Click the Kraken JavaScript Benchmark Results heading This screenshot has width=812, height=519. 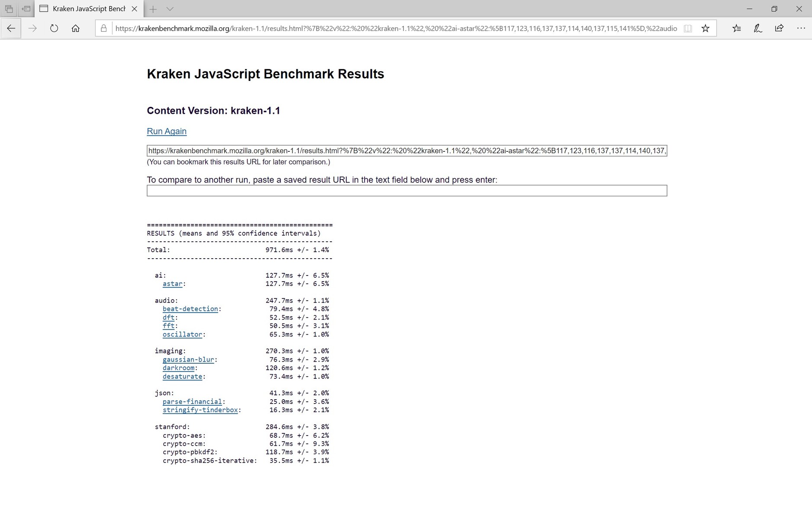coord(265,74)
